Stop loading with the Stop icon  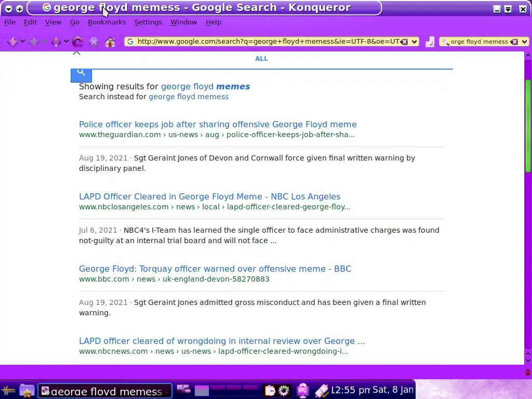click(x=94, y=42)
